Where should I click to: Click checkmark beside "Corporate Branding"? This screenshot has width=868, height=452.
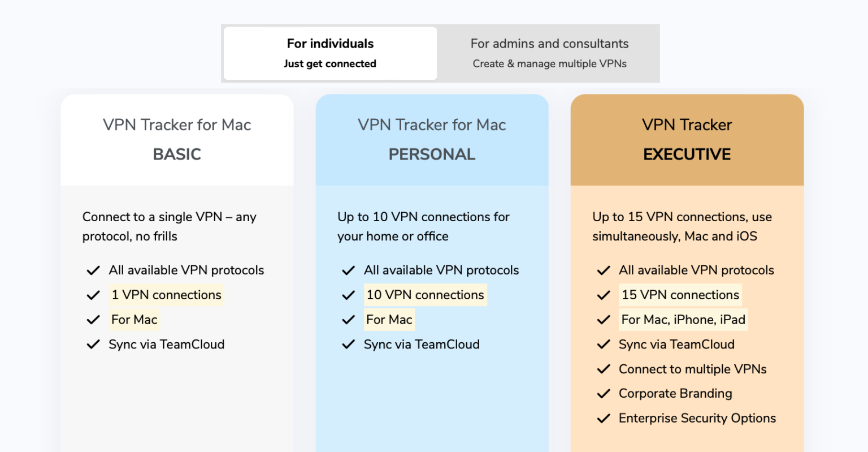[604, 394]
